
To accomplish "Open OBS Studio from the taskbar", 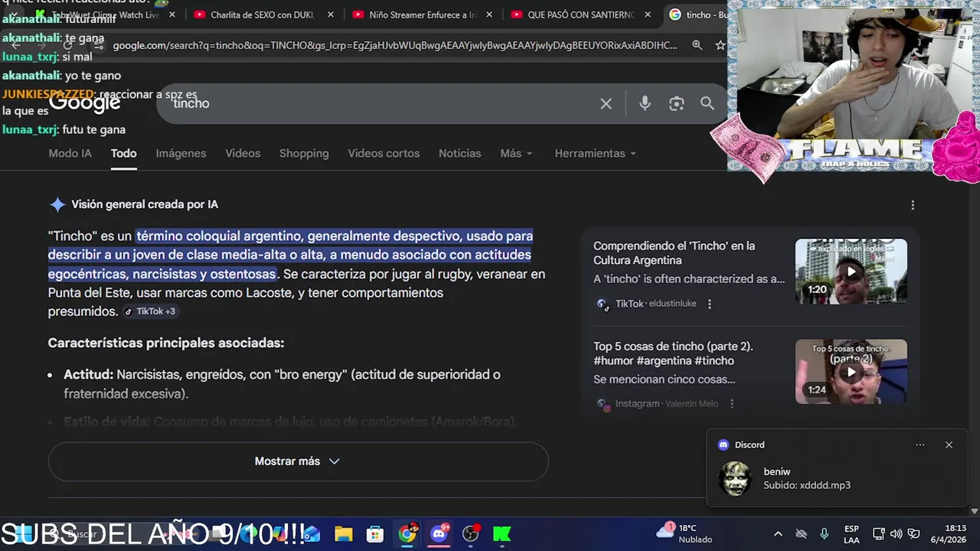I will click(471, 534).
